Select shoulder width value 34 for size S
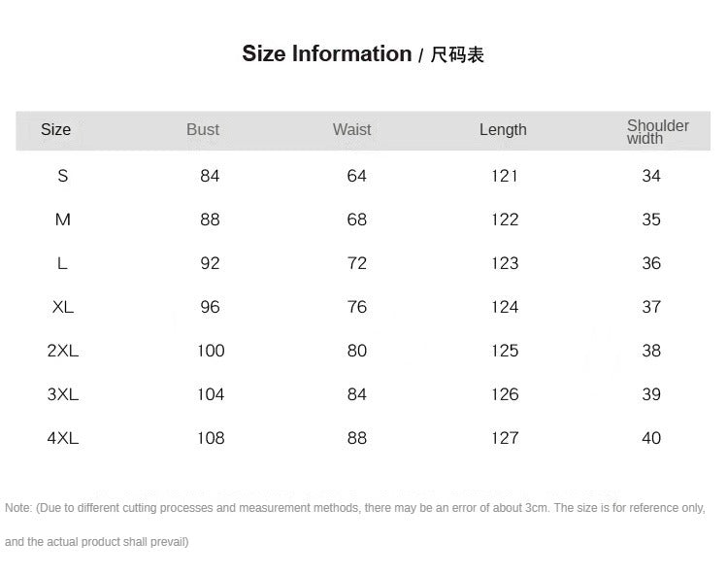The height and width of the screenshot is (575, 728). (651, 176)
